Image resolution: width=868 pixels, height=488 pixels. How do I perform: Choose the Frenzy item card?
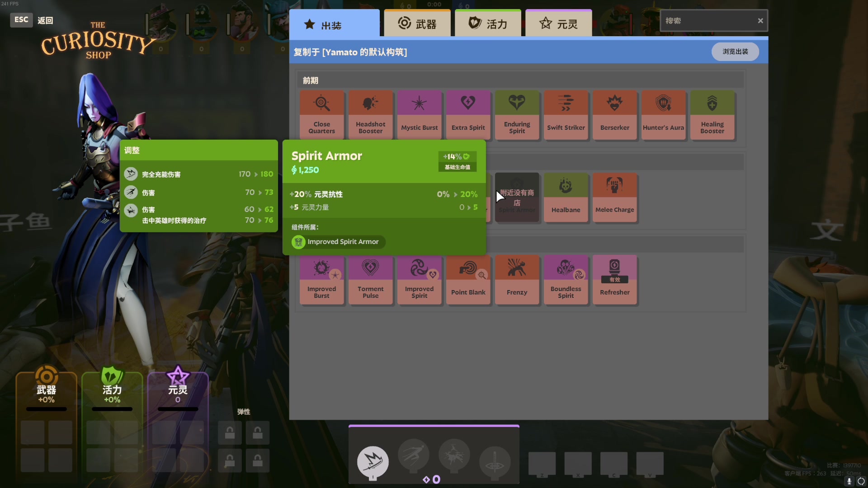517,280
